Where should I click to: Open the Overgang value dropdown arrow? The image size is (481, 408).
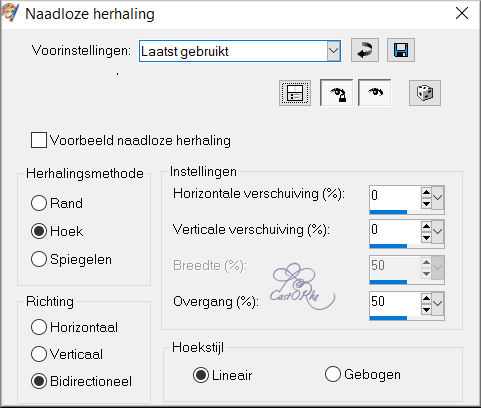tap(438, 303)
